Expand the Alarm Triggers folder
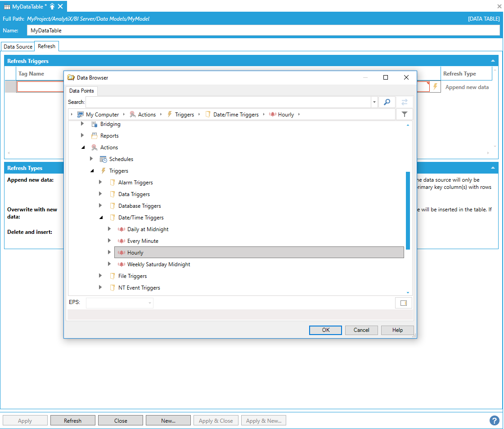Screen dimensions: 504x429 [x=100, y=183]
